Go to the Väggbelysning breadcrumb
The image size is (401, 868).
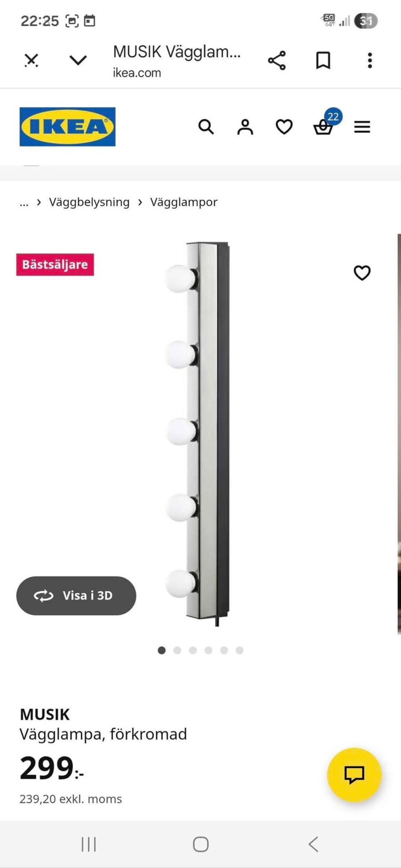coord(89,202)
